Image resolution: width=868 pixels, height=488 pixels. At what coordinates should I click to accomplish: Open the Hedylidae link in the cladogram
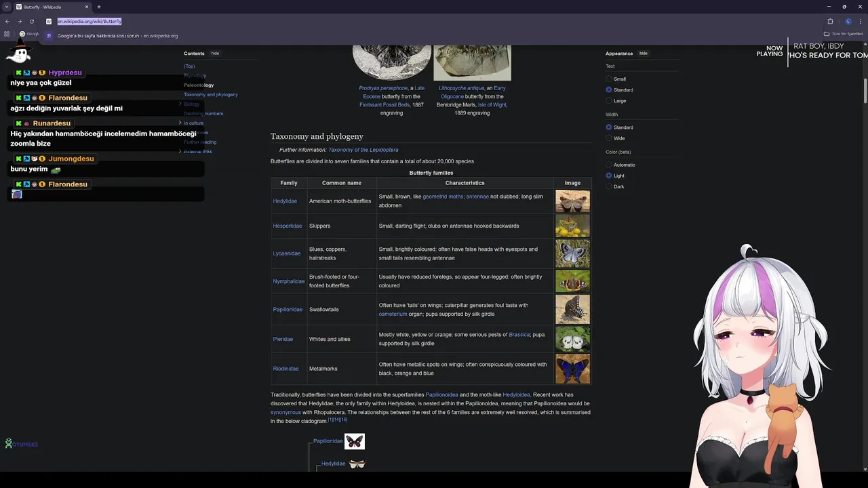coord(334,464)
